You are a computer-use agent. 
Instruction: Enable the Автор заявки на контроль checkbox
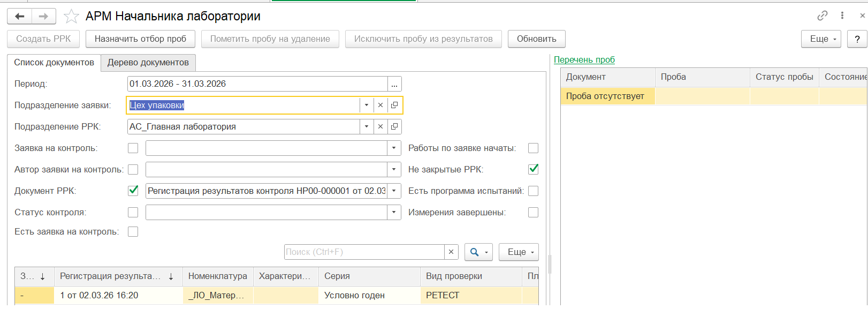pyautogui.click(x=133, y=170)
